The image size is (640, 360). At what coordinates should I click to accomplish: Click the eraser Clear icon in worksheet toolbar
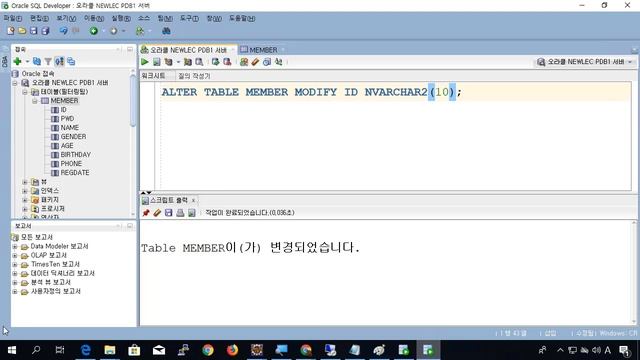255,62
